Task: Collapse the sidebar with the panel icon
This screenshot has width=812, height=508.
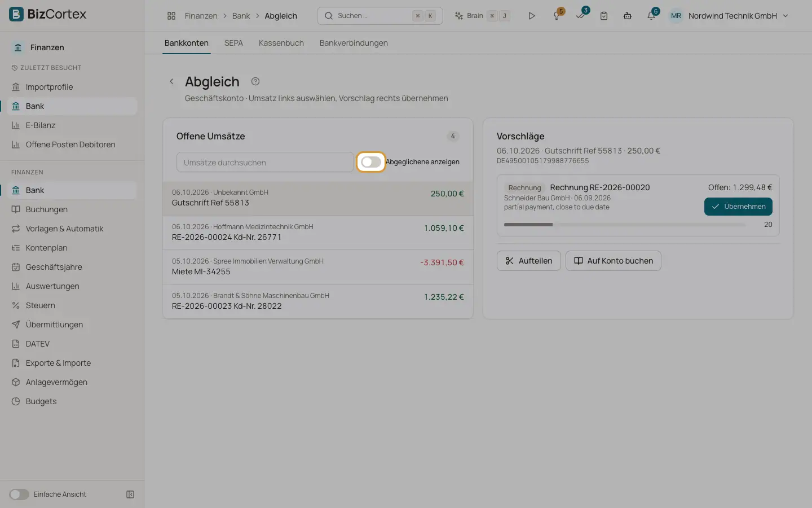Action: [x=130, y=494]
